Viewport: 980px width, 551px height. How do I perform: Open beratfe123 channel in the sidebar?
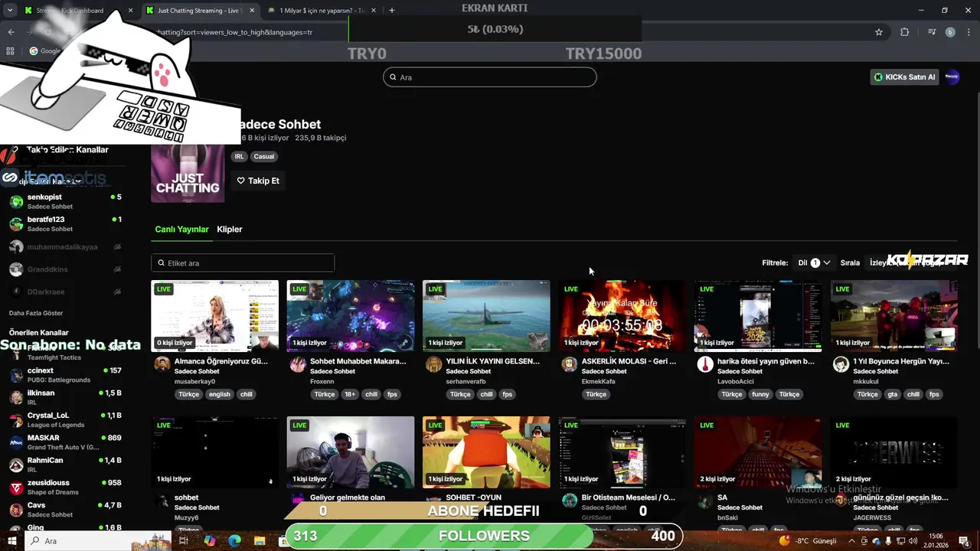click(x=66, y=223)
